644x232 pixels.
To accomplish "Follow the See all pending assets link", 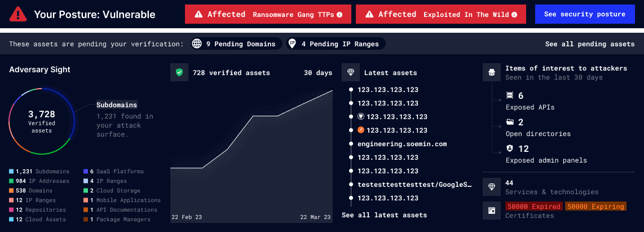I will click(x=590, y=44).
